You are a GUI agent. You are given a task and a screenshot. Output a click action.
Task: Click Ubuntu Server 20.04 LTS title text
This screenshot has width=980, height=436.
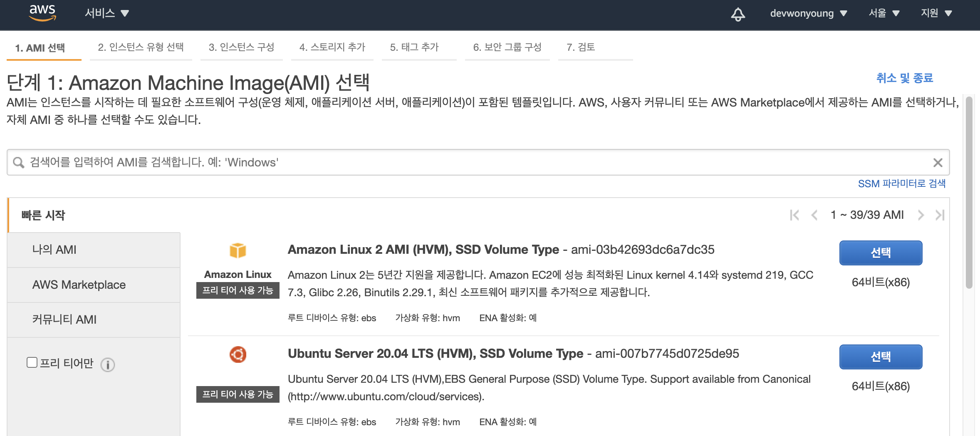[436, 354]
